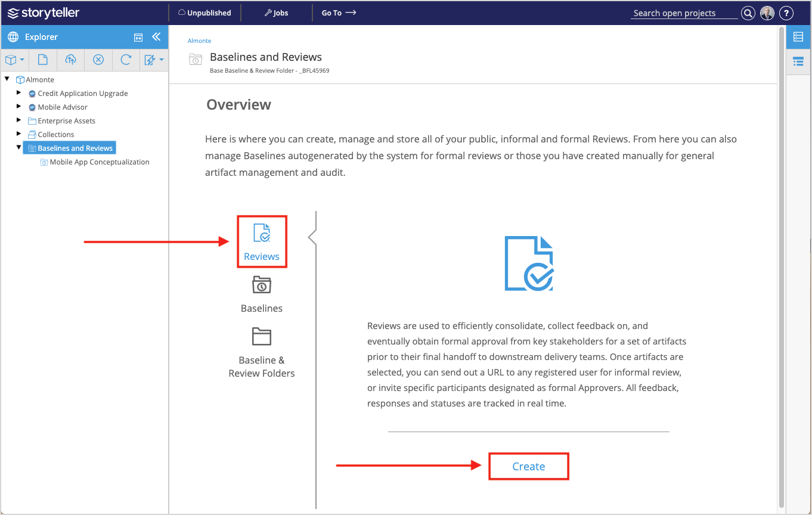Image resolution: width=812 pixels, height=515 pixels.
Task: Open the project cube dropdown in Explorer toolbar
Action: [15, 60]
